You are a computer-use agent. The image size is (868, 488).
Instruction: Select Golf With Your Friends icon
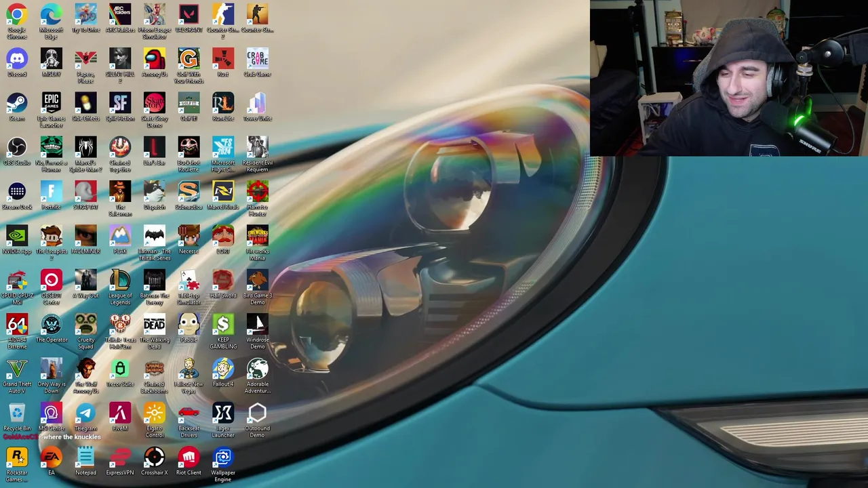(x=189, y=59)
